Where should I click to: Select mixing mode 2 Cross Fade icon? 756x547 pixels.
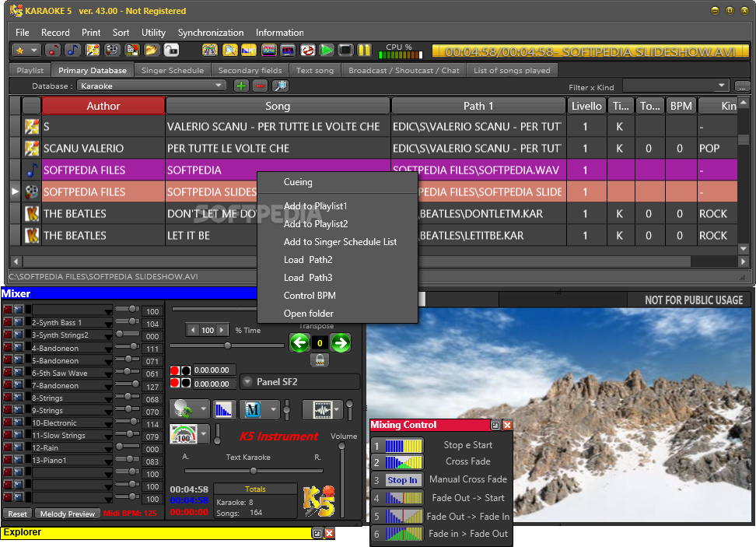[404, 462]
